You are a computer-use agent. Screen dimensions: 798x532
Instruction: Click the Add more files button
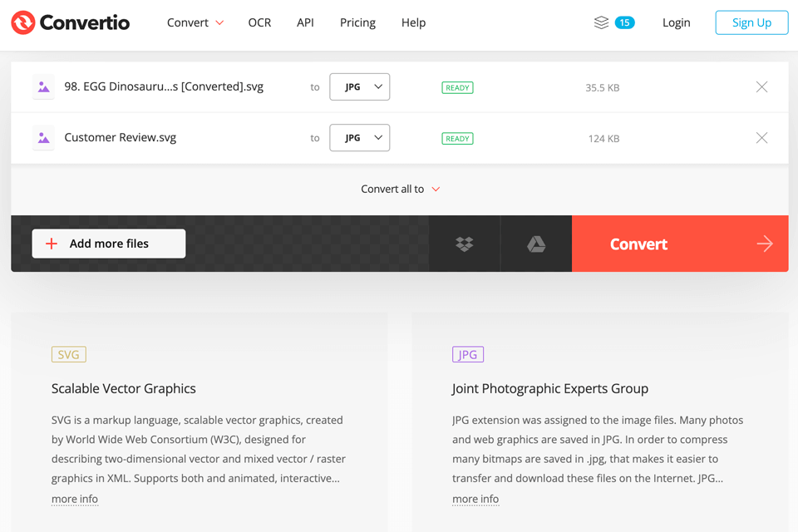[109, 244]
